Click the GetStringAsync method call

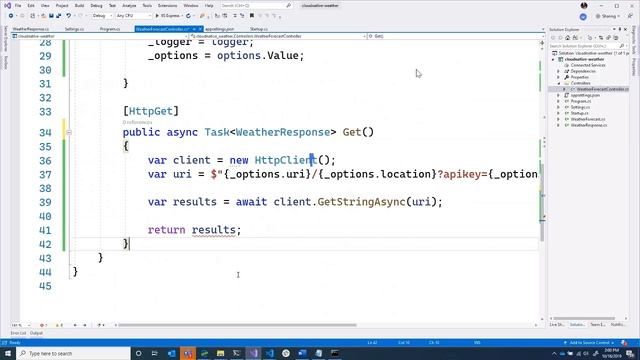click(361, 202)
